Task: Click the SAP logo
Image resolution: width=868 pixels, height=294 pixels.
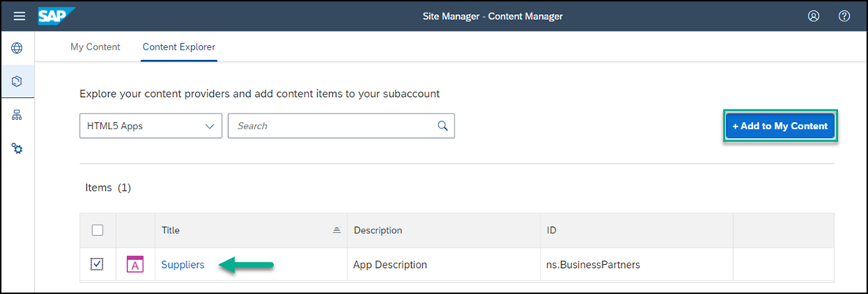Action: (x=57, y=16)
